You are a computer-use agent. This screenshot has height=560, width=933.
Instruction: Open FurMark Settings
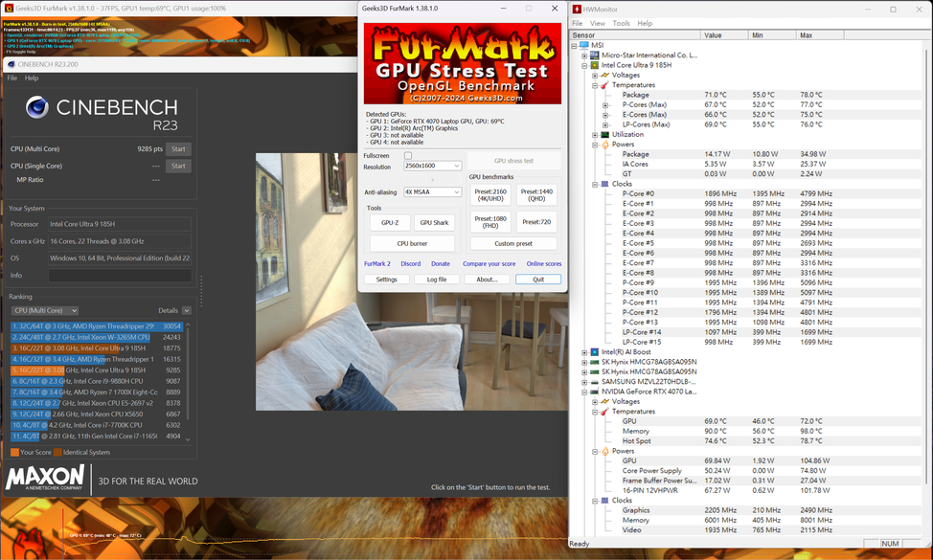(x=386, y=280)
